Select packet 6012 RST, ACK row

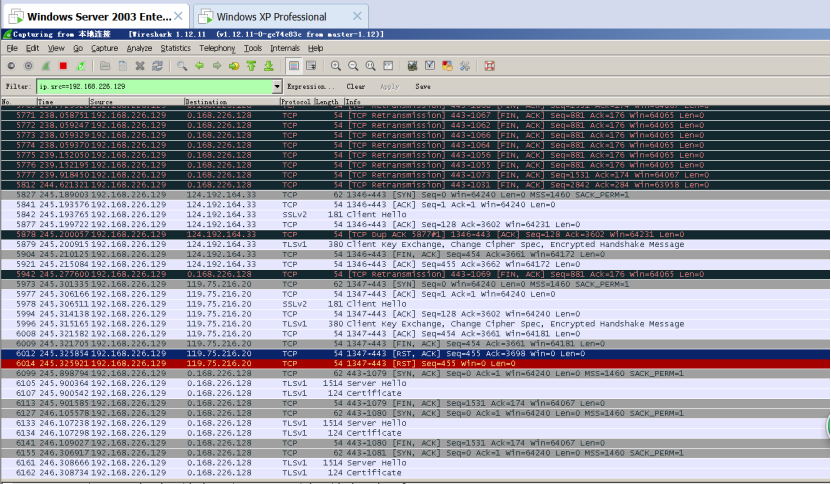coord(415,354)
